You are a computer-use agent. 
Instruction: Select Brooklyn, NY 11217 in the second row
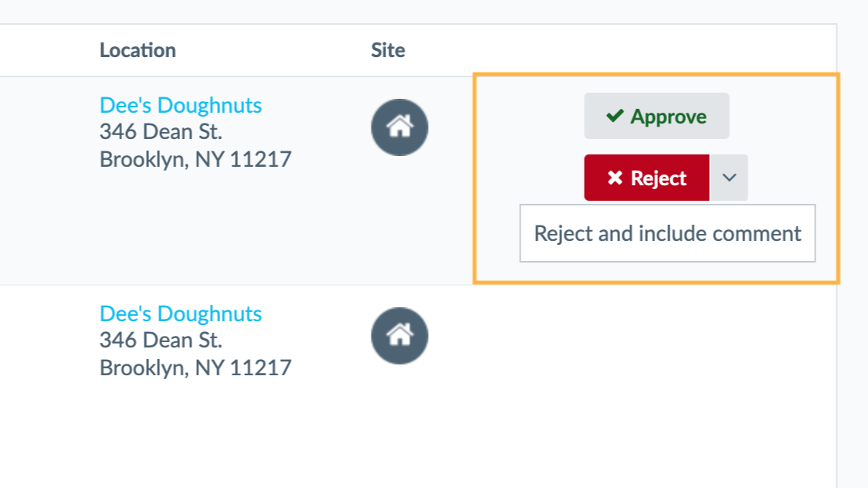[195, 368]
